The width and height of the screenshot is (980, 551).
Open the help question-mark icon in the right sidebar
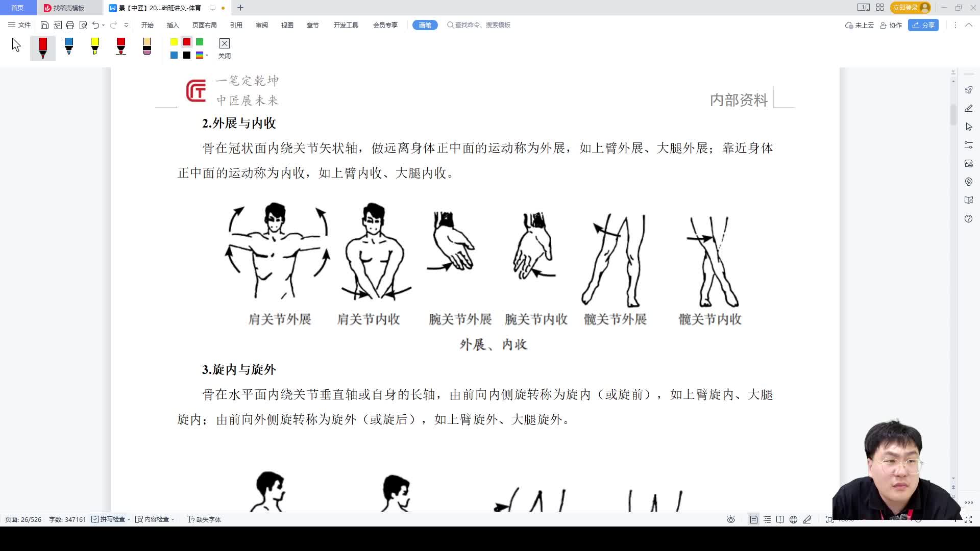coord(969,218)
